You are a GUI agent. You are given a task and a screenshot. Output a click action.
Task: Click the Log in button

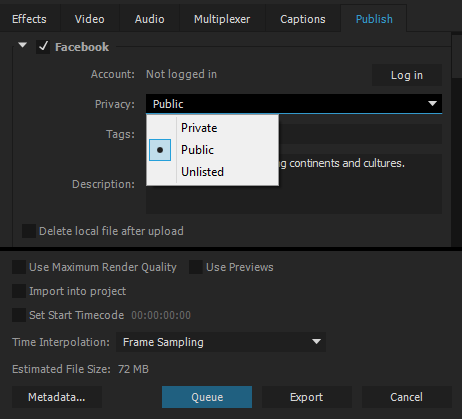click(x=407, y=75)
